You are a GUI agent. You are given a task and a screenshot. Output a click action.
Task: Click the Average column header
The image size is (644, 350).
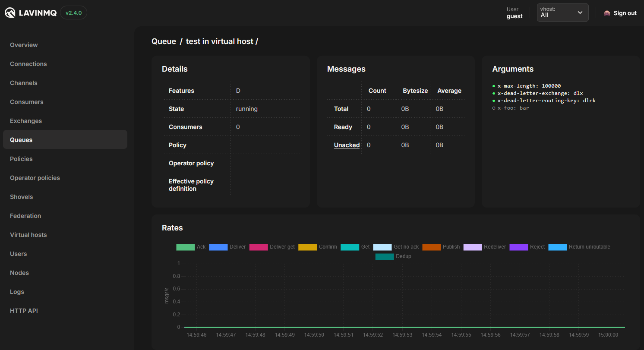[x=449, y=91]
